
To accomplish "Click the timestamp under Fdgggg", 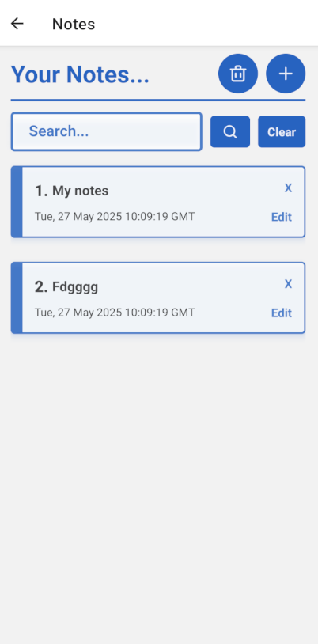I will tap(115, 313).
